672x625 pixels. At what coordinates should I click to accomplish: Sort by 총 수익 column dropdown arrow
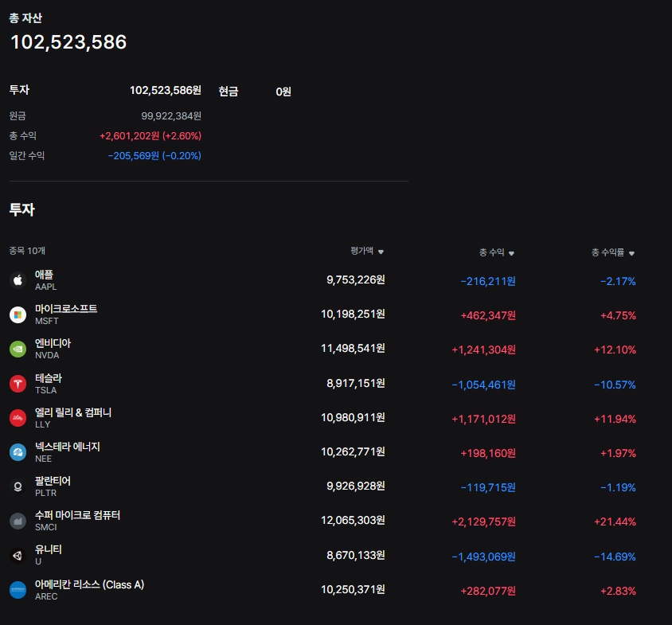click(511, 253)
